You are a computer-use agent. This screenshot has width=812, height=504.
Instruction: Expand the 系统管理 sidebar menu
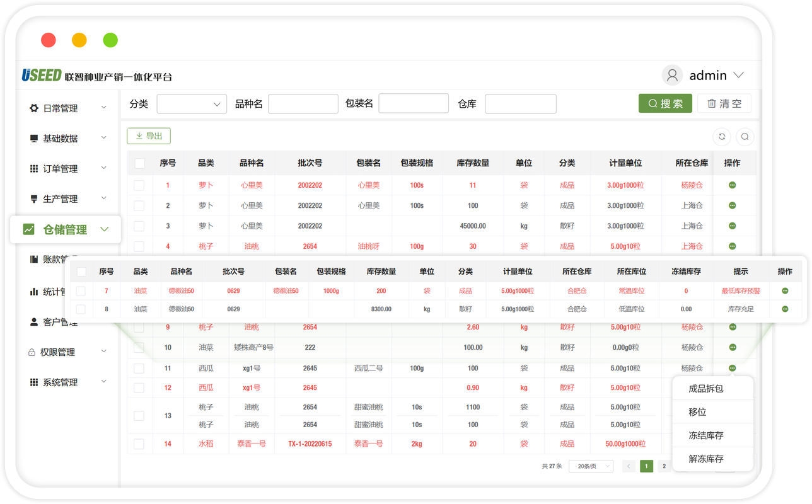34,382
